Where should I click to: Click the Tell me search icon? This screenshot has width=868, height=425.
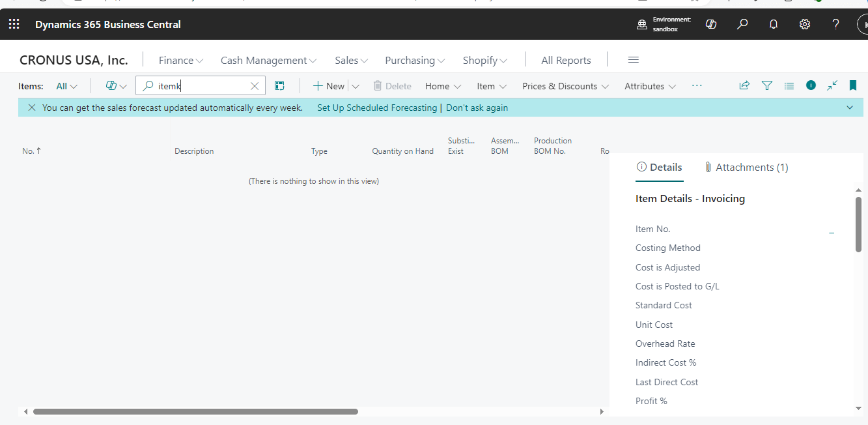pos(742,24)
